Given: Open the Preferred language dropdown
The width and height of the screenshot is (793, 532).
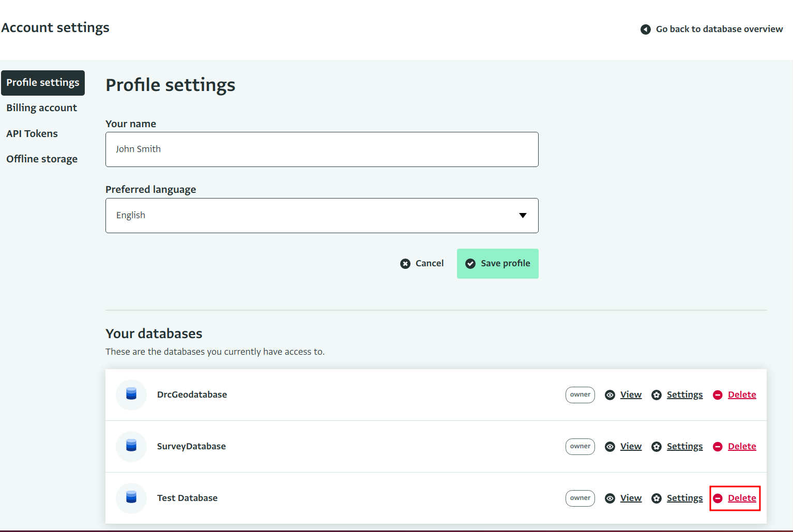Looking at the screenshot, I should tap(322, 216).
